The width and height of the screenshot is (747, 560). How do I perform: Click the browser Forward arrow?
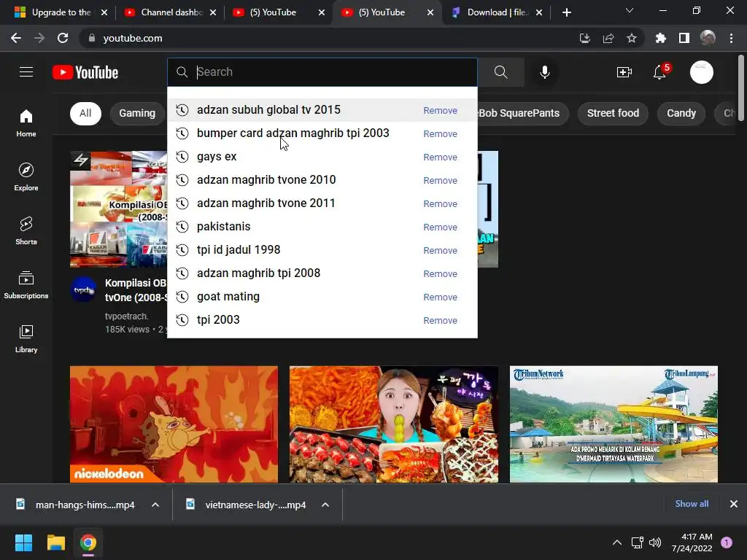[39, 38]
